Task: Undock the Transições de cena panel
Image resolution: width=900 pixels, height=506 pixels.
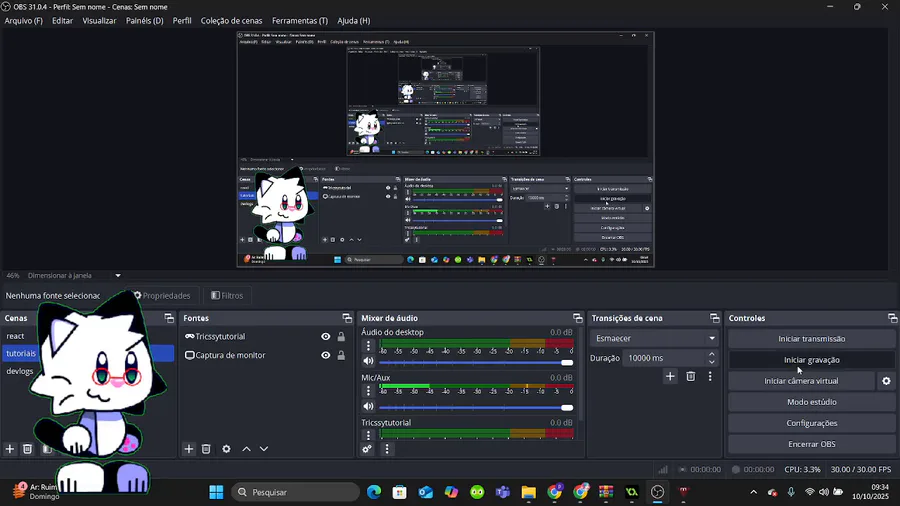Action: pos(715,318)
